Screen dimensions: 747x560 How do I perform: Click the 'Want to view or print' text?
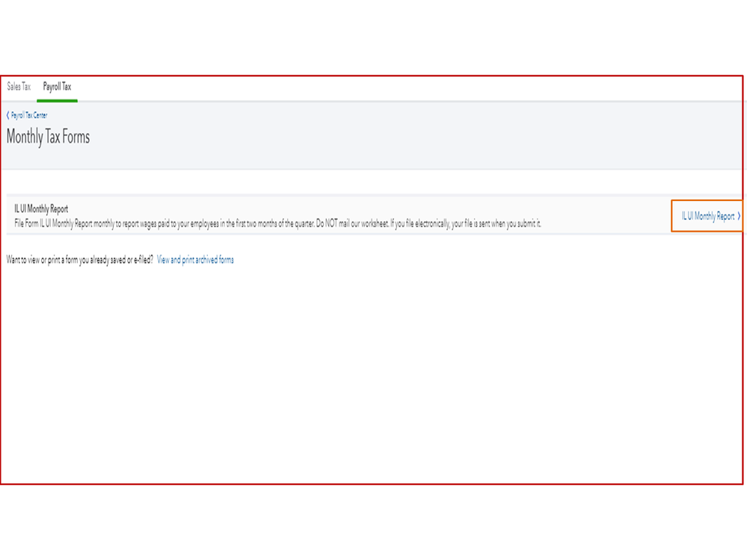click(x=79, y=260)
